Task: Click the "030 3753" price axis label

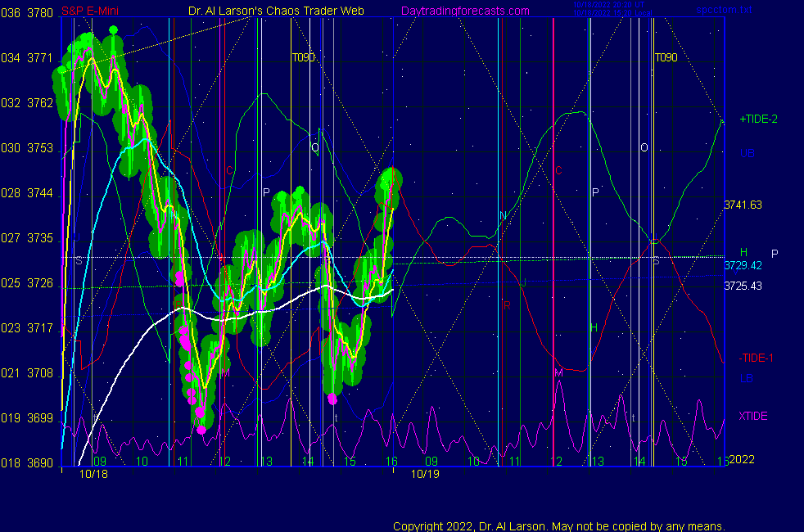Action: point(27,148)
